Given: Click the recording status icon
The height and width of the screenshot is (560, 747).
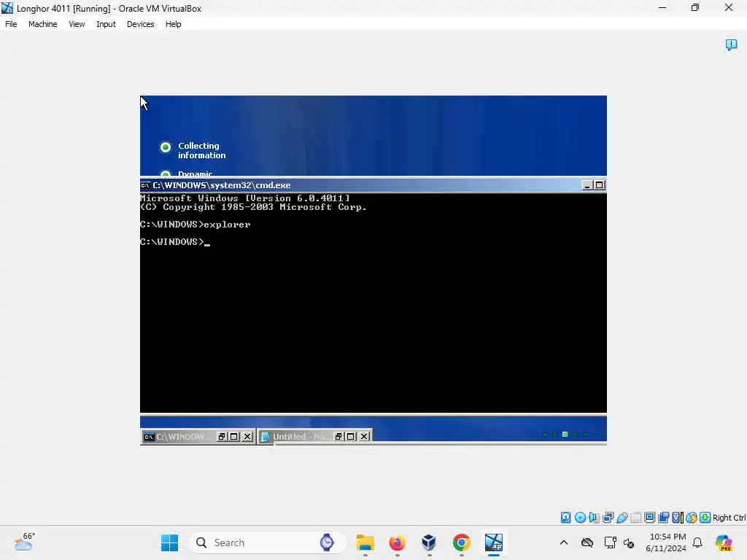Looking at the screenshot, I should tap(663, 517).
